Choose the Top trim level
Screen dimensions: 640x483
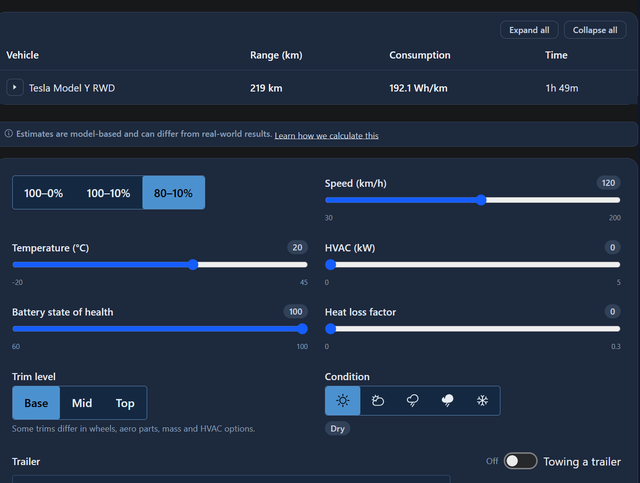pos(125,403)
